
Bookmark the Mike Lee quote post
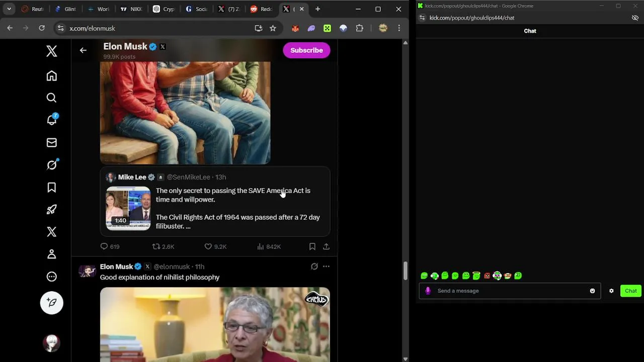312,246
